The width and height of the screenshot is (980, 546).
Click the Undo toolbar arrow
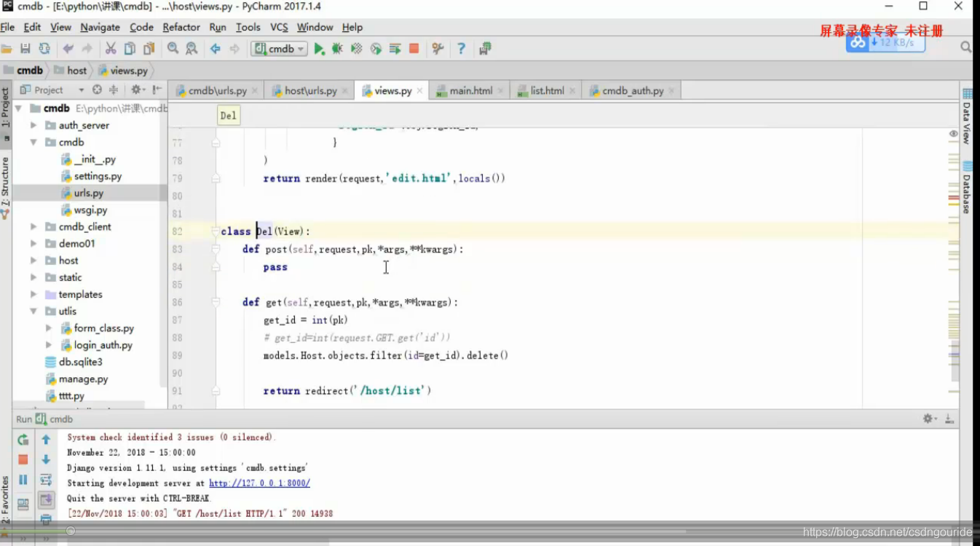[x=68, y=49]
